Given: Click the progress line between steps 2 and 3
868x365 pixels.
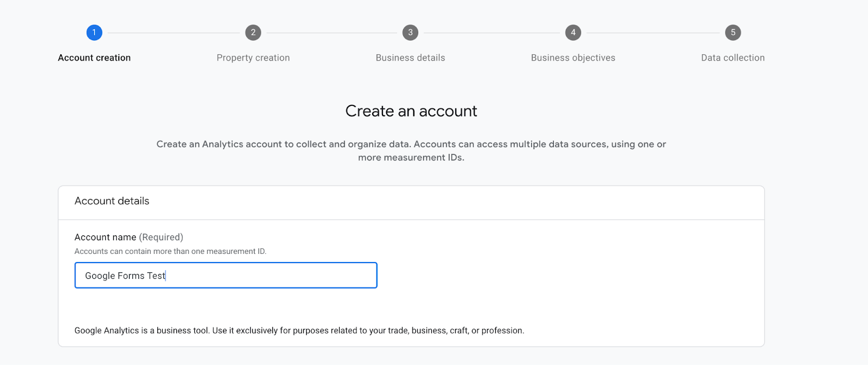Looking at the screenshot, I should (x=331, y=33).
